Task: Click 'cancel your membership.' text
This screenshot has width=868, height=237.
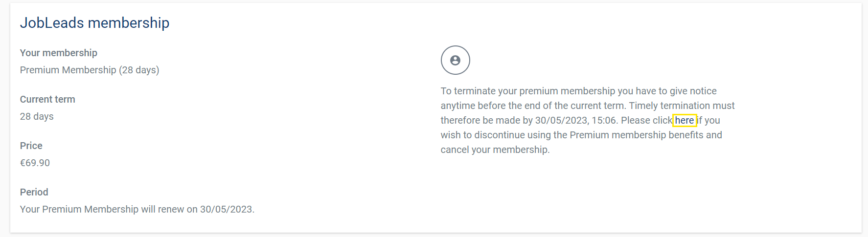Action: point(495,150)
